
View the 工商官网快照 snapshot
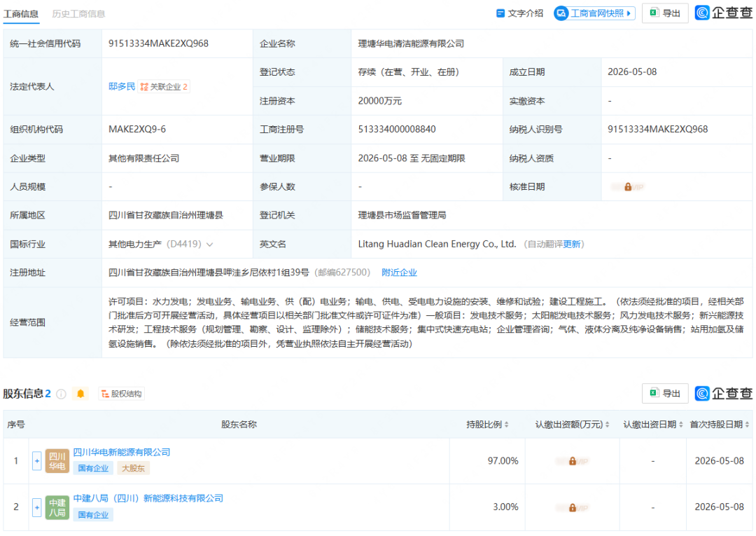(594, 13)
